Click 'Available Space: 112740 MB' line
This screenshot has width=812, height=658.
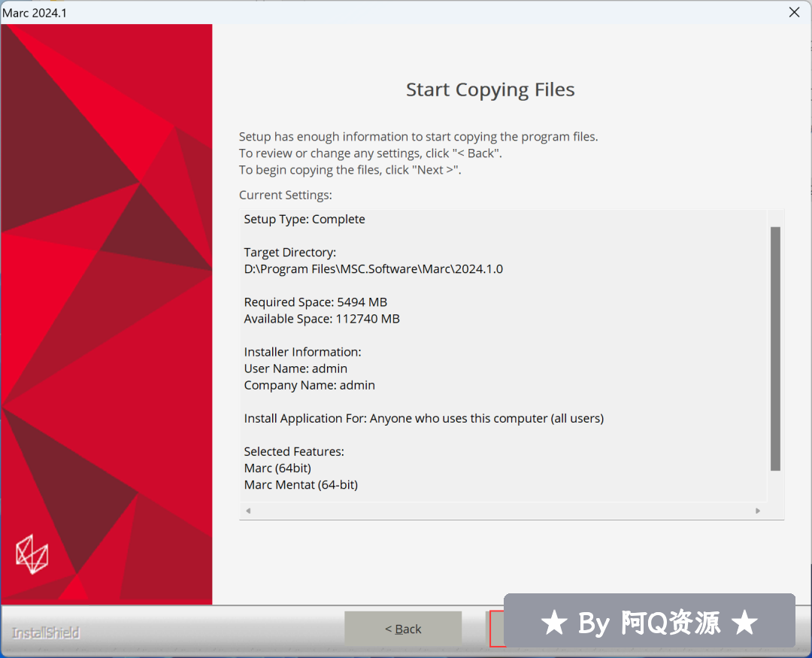click(x=322, y=319)
